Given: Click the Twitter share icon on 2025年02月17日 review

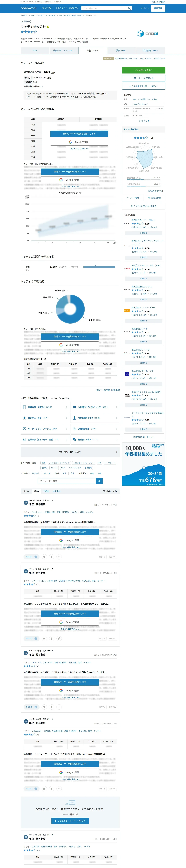Looking at the screenshot, I should point(44,707).
